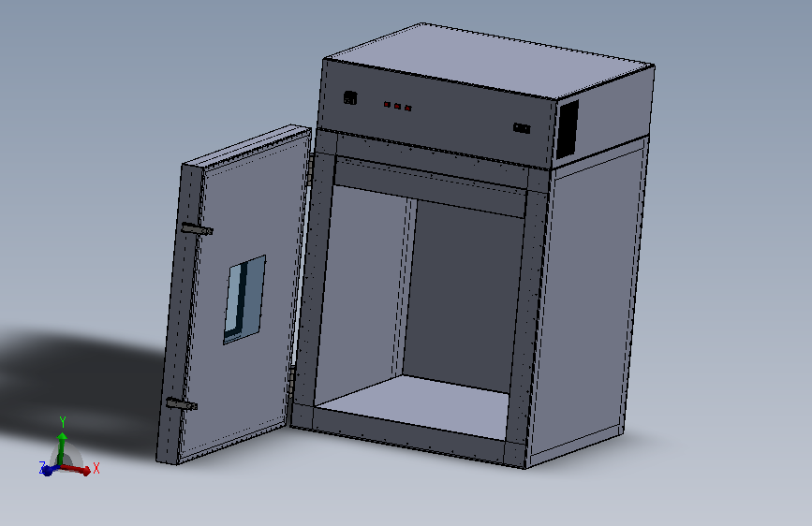Viewport: 812px width, 526px height.
Task: Select the upper latch on the door edge
Action: click(x=197, y=228)
